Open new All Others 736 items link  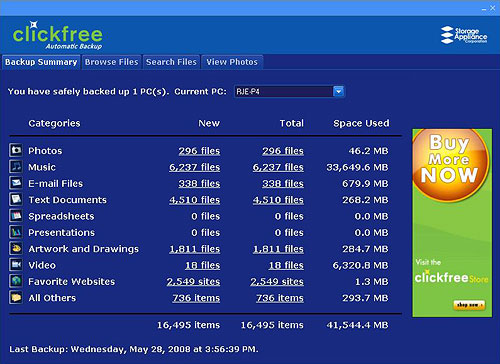tap(196, 298)
